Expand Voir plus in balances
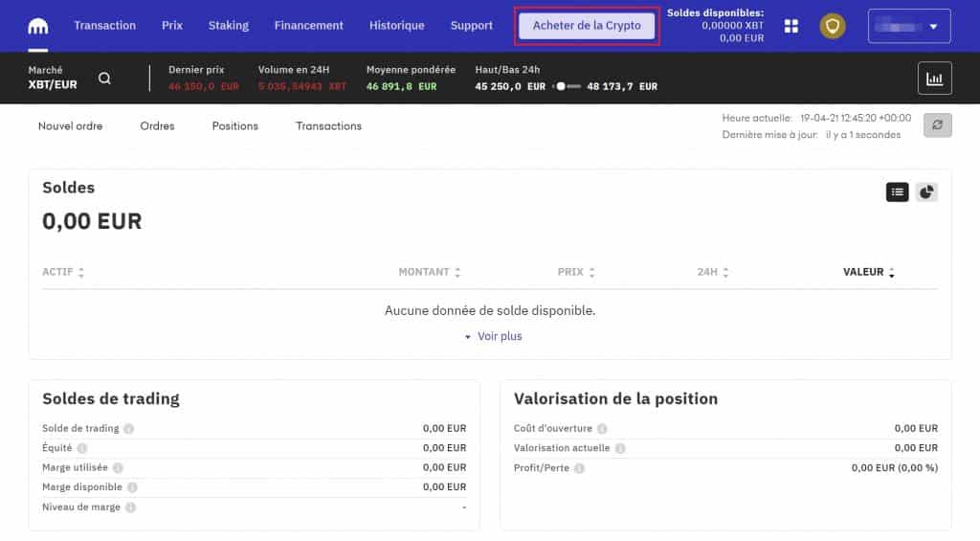 click(x=493, y=337)
